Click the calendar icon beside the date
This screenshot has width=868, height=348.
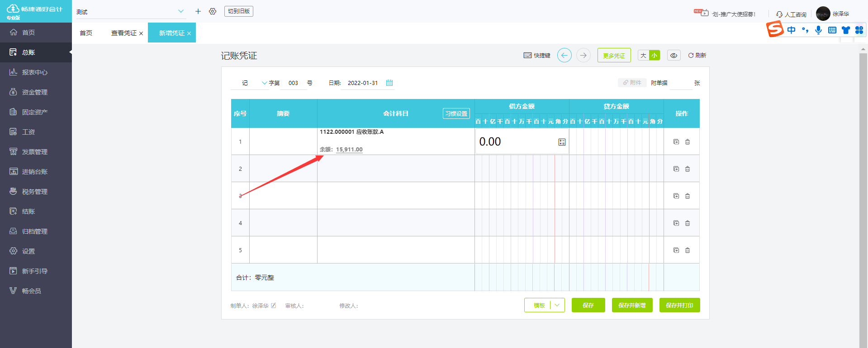389,83
